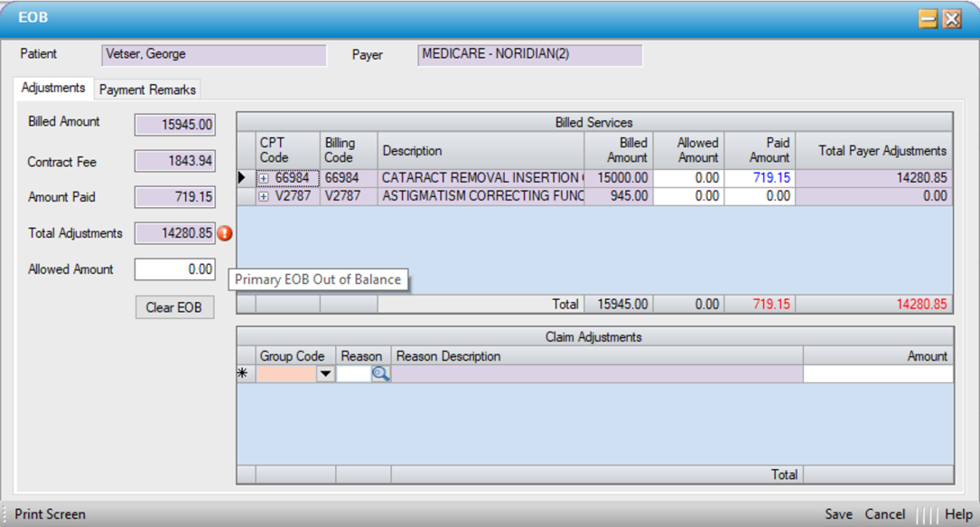The width and height of the screenshot is (980, 527).
Task: Click the Paid Amount 719.15 cell
Action: coord(760,178)
